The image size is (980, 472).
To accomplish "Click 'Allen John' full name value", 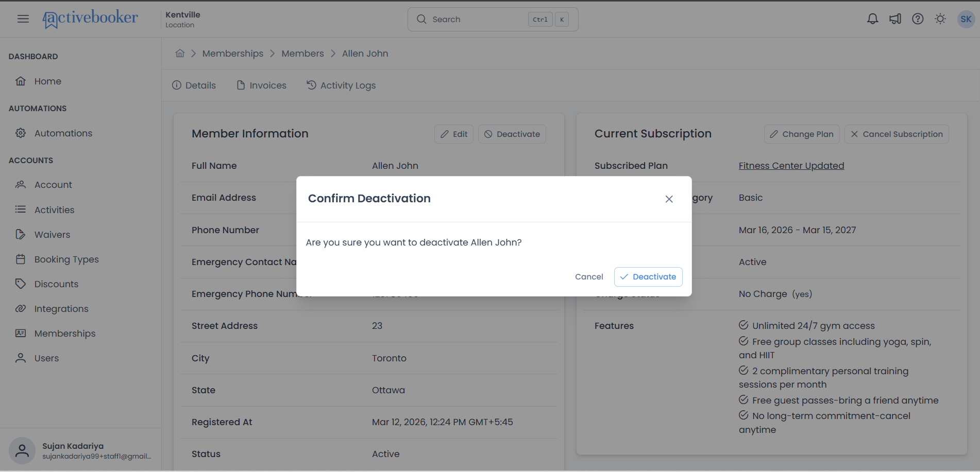I will tap(395, 166).
